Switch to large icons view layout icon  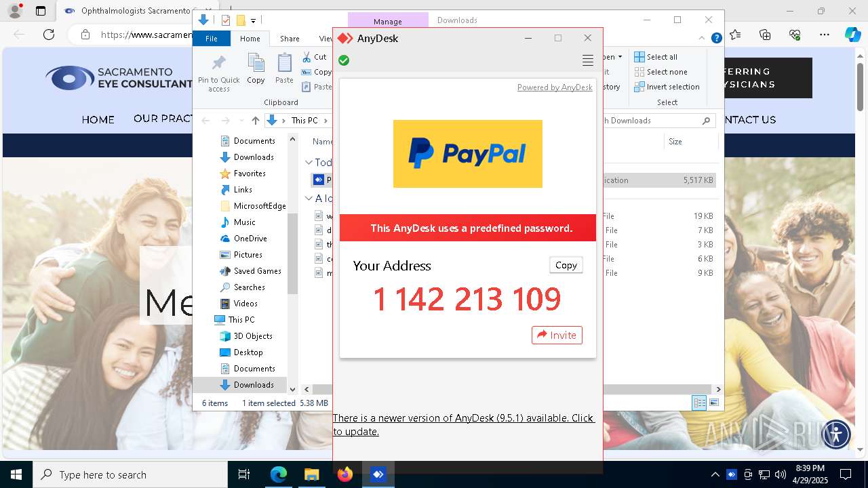(x=713, y=403)
